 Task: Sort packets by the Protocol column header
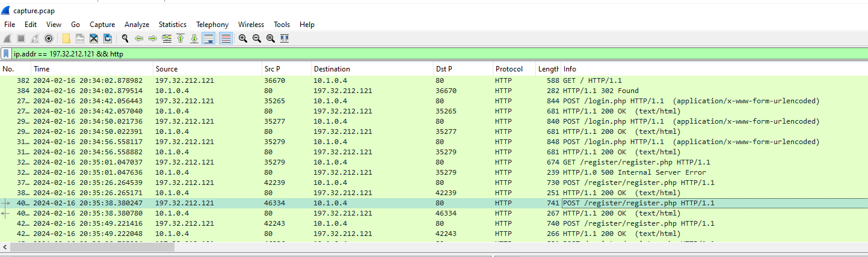[509, 69]
